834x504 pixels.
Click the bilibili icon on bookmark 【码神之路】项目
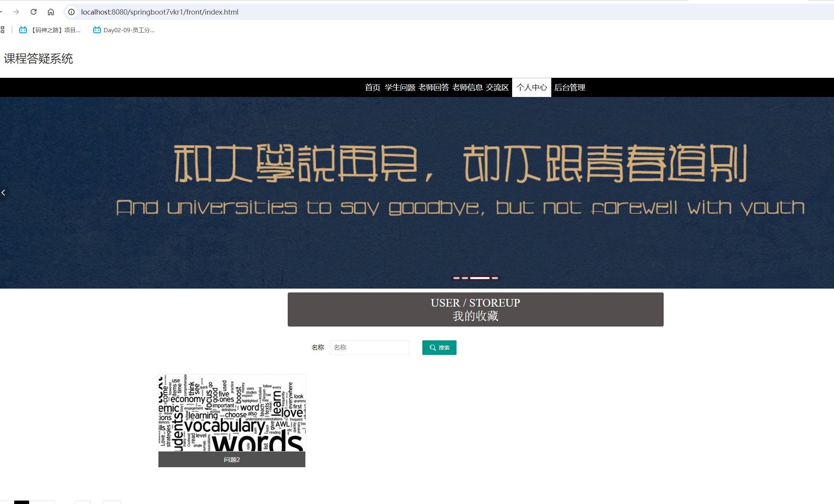pyautogui.click(x=22, y=30)
